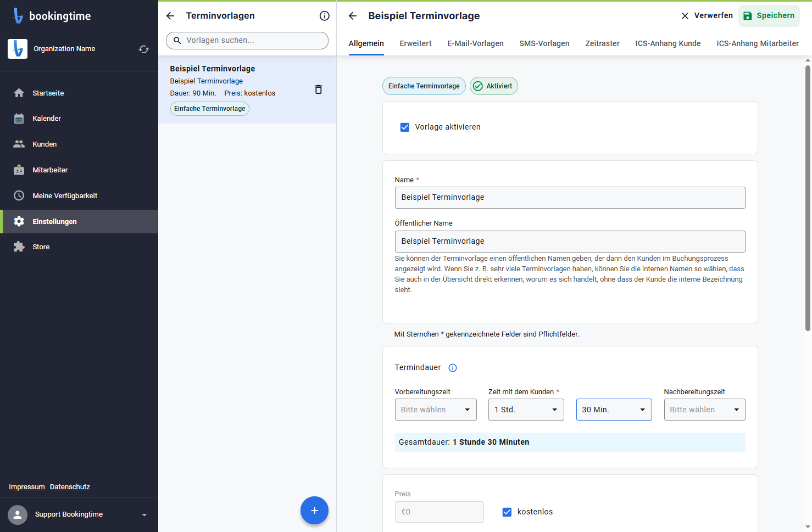Screen dimensions: 812x532
Task: Delete the Beispiel Terminvorlage entry
Action: pos(318,89)
